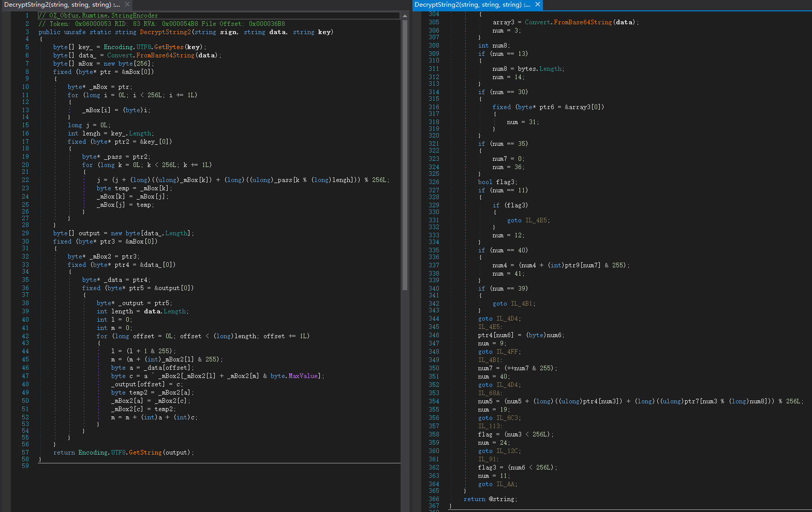812x512 pixels.
Task: Click the 'output' array declaration on line 29
Action: point(89,233)
